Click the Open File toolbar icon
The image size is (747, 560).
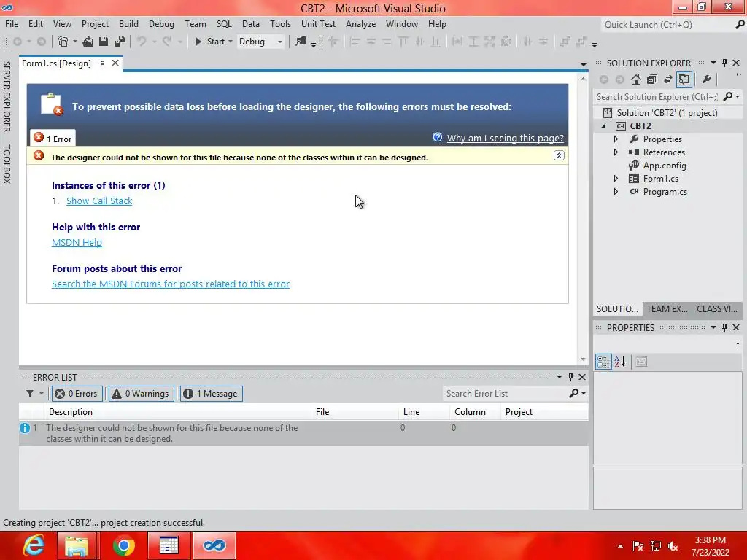pyautogui.click(x=88, y=42)
